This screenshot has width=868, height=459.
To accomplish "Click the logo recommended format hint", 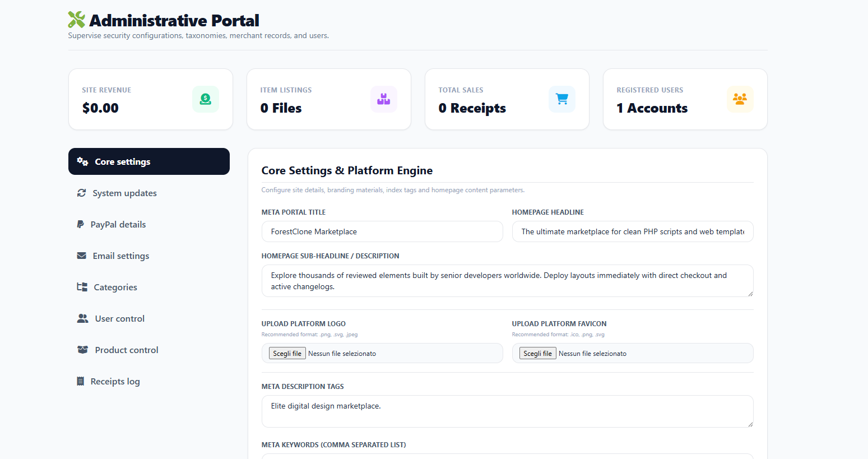I will 309,335.
